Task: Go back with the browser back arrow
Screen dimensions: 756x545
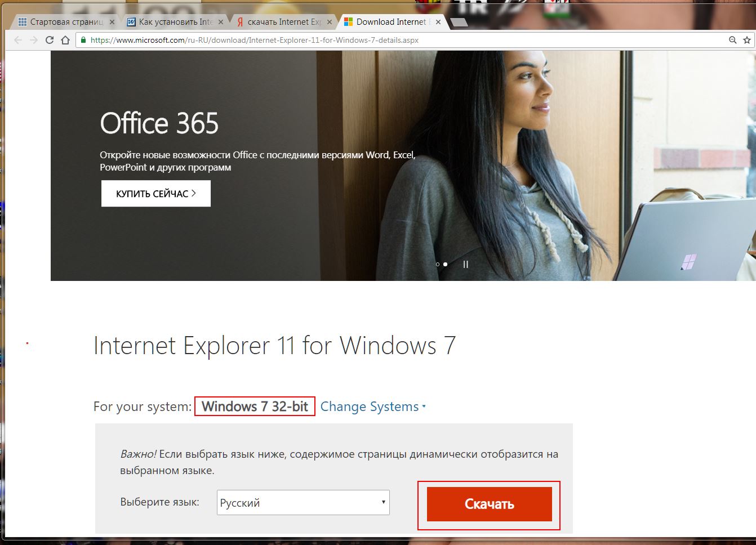Action: click(x=18, y=40)
